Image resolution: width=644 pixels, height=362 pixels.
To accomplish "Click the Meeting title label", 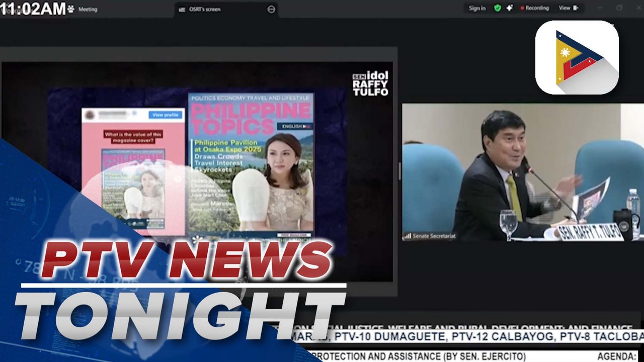I will click(x=88, y=9).
